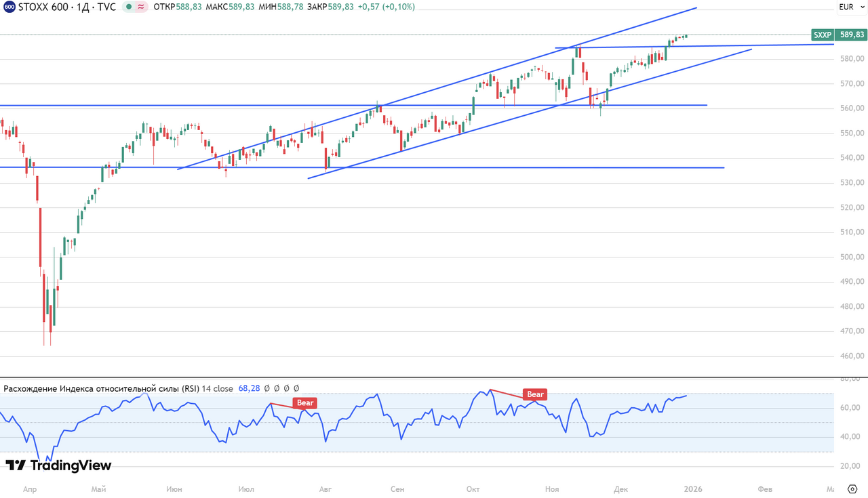The height and width of the screenshot is (498, 868).
Task: Click the Bear label near July on RSI
Action: [x=305, y=402]
